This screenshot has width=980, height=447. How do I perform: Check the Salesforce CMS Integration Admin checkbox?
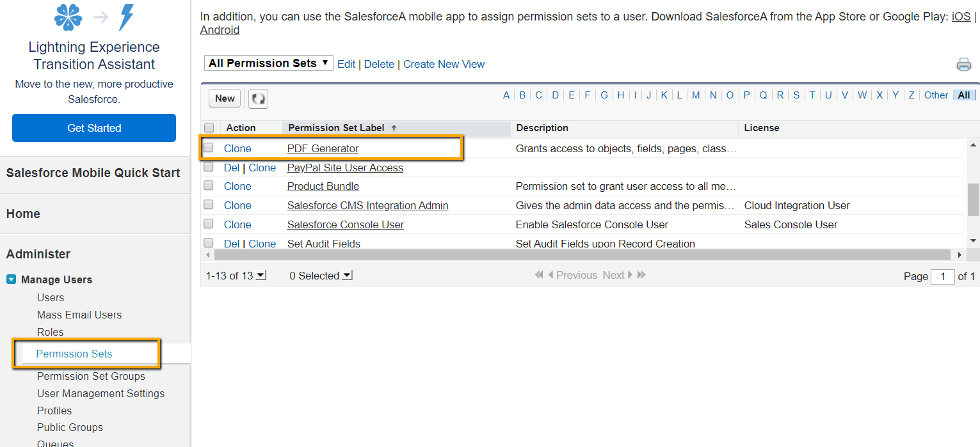click(x=208, y=205)
